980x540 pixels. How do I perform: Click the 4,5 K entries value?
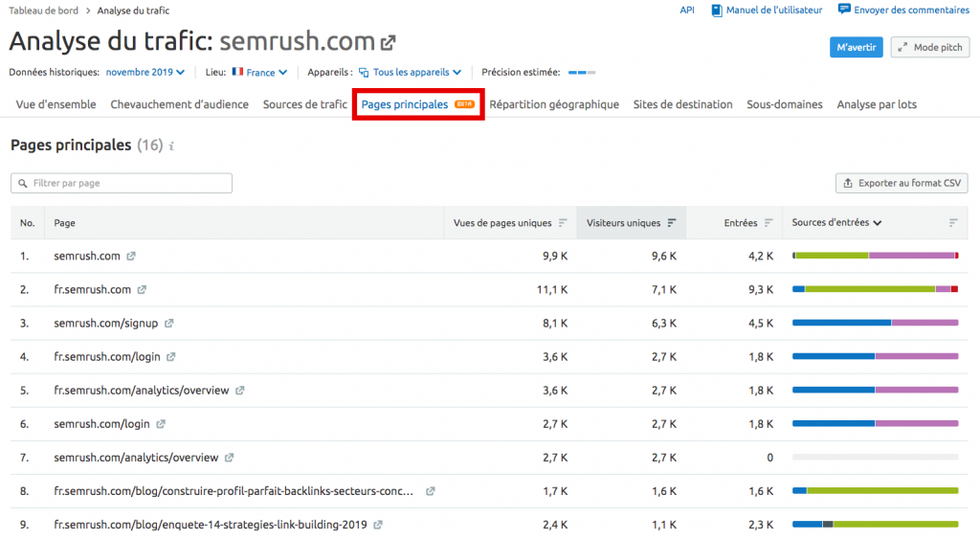coord(761,324)
